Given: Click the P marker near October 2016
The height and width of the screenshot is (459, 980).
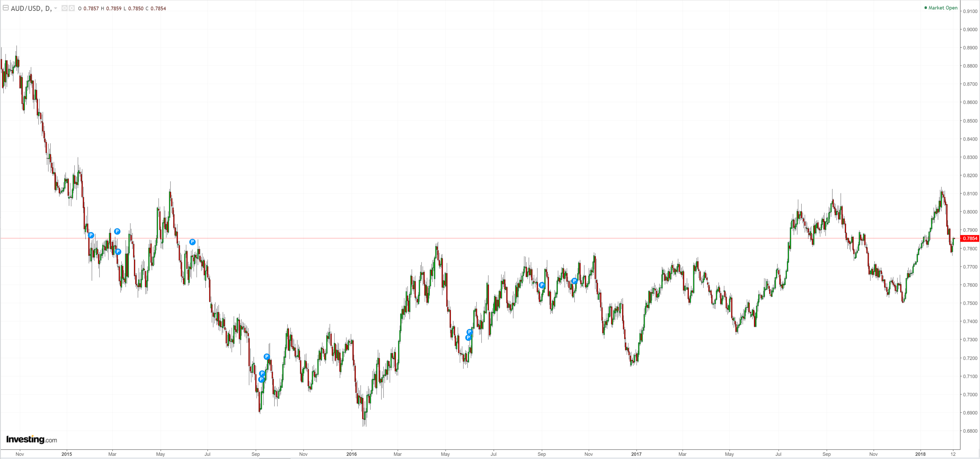Looking at the screenshot, I should pyautogui.click(x=575, y=281).
